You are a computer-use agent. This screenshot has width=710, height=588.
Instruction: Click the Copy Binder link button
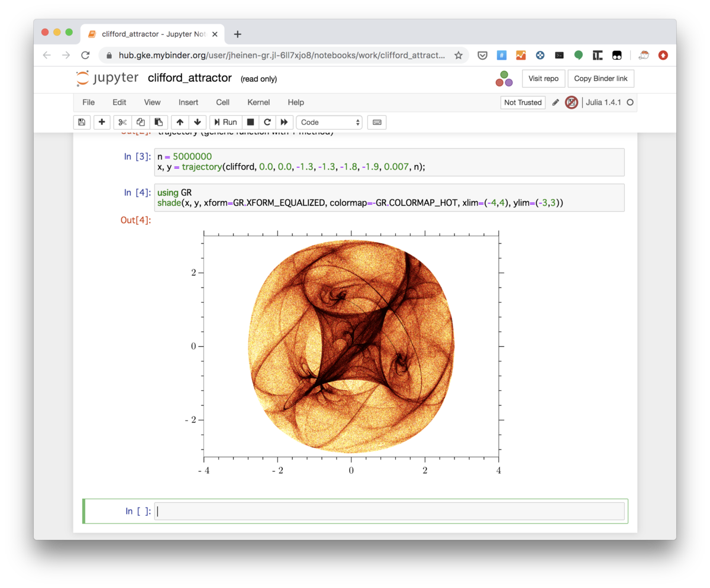(x=601, y=79)
